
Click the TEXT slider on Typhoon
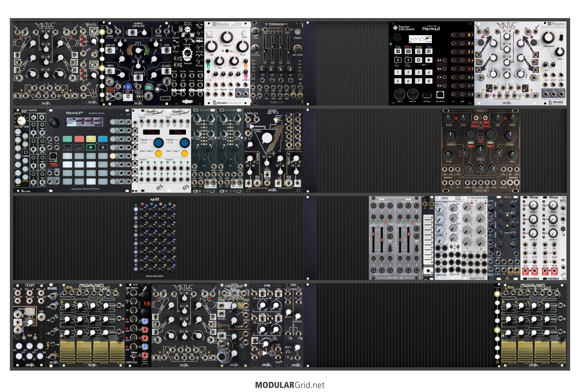pos(289,49)
